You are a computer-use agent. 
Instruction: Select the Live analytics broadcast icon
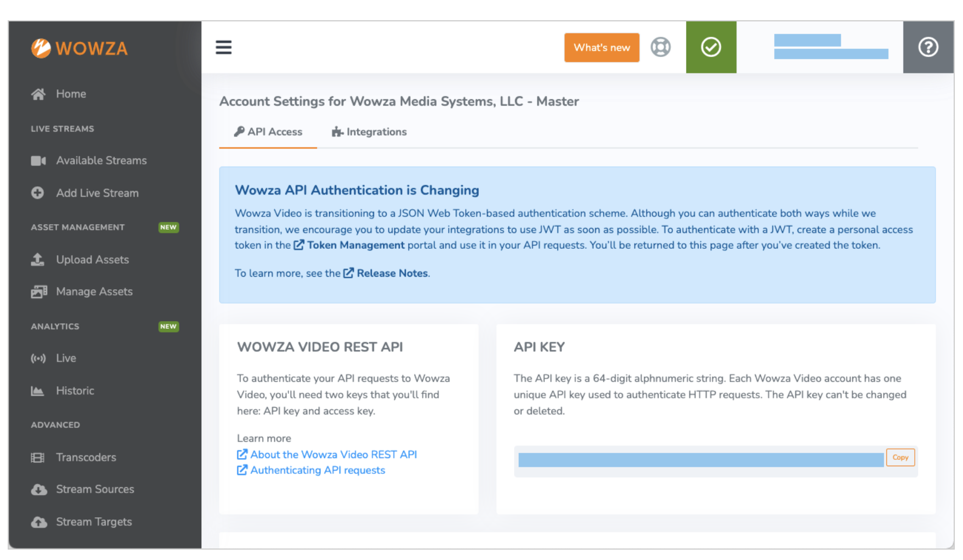coord(38,358)
